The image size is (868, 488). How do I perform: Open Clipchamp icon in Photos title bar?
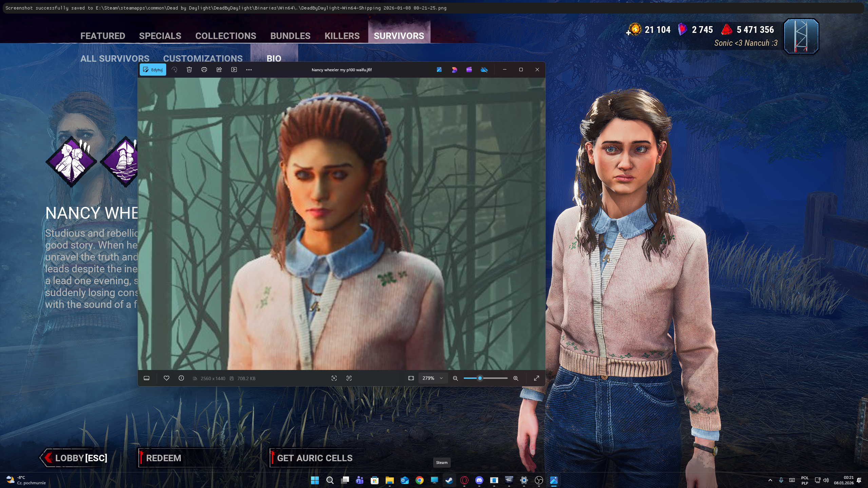469,70
